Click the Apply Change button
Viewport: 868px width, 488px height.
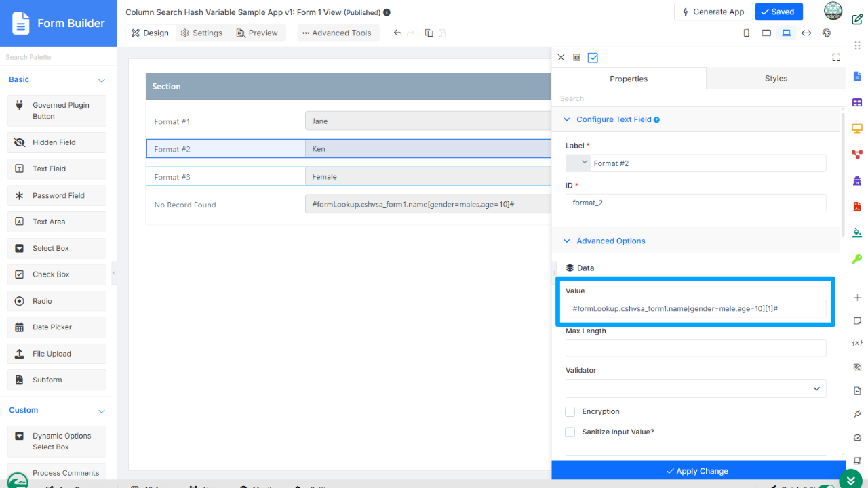698,471
